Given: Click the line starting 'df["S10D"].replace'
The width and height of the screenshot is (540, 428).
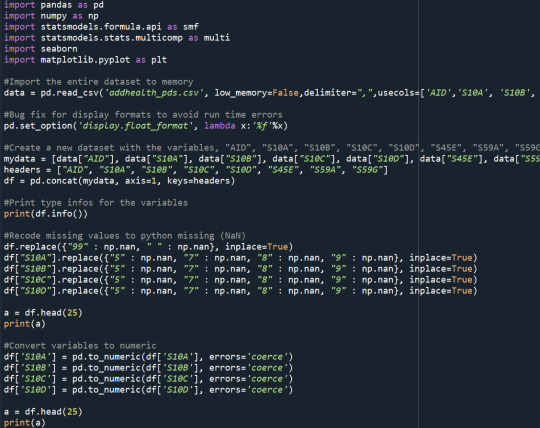Looking at the screenshot, I should [x=240, y=291].
